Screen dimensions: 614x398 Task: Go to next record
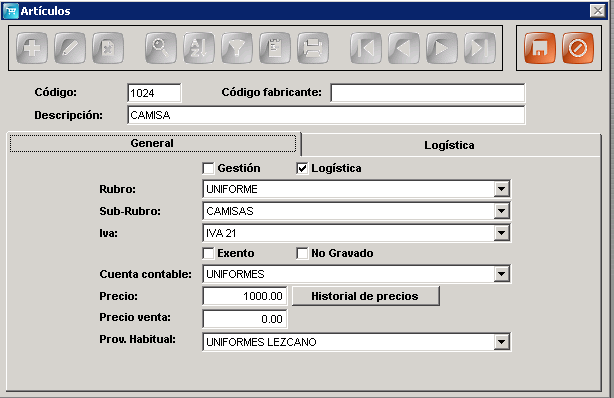[442, 48]
